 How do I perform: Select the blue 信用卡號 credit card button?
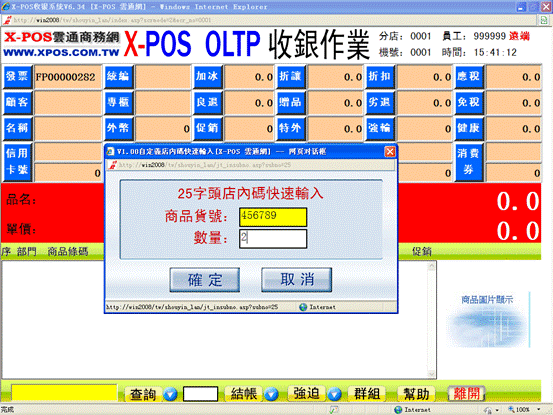18,162
